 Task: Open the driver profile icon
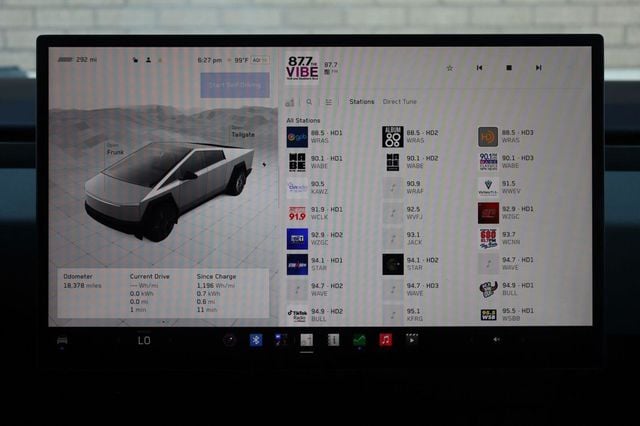(148, 60)
